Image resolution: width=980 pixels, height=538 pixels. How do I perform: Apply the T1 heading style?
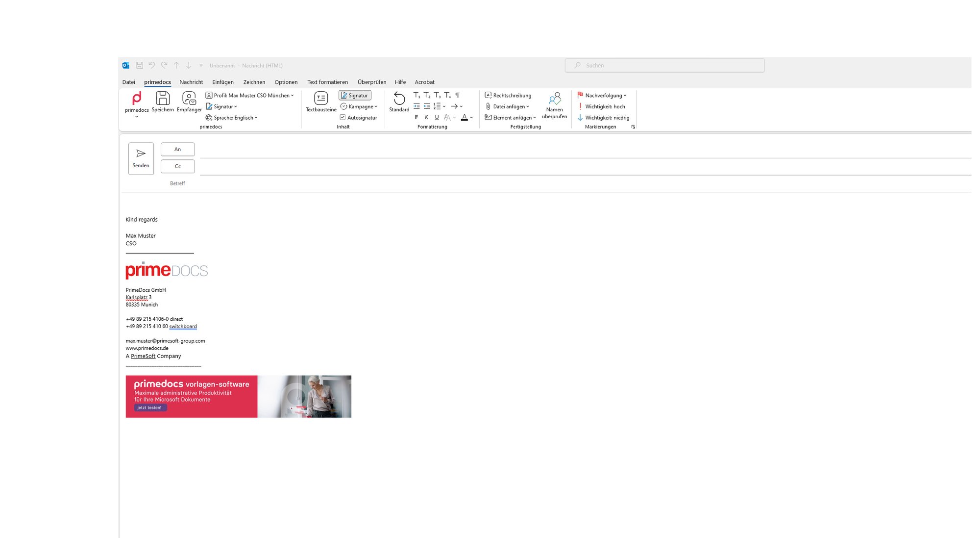tap(416, 95)
